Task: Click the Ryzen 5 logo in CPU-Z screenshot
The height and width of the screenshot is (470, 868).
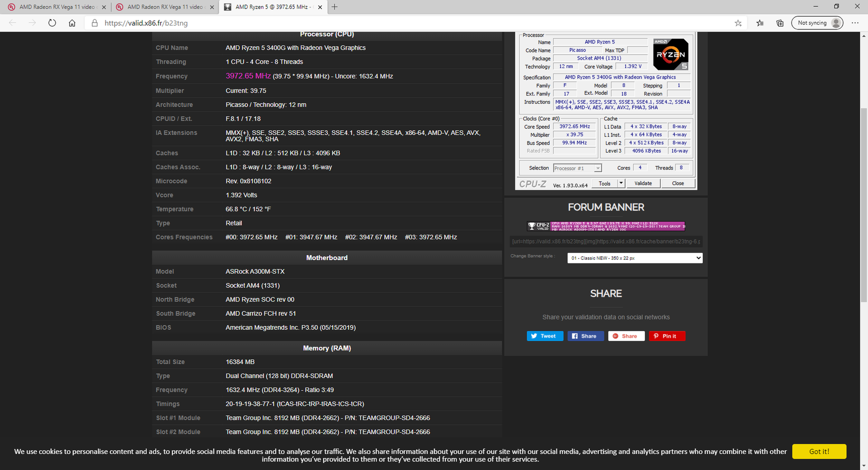Action: [x=671, y=54]
